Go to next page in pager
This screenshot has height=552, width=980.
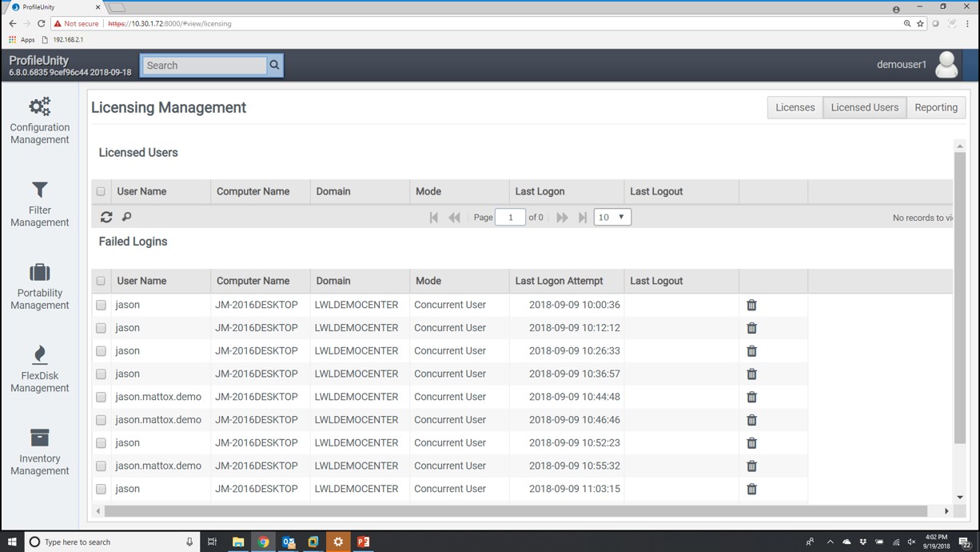tap(562, 217)
